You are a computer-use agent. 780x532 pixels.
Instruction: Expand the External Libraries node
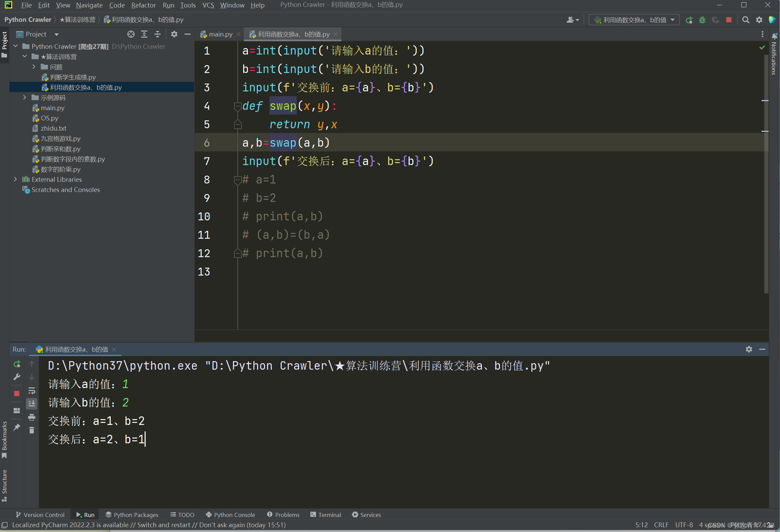(x=15, y=179)
